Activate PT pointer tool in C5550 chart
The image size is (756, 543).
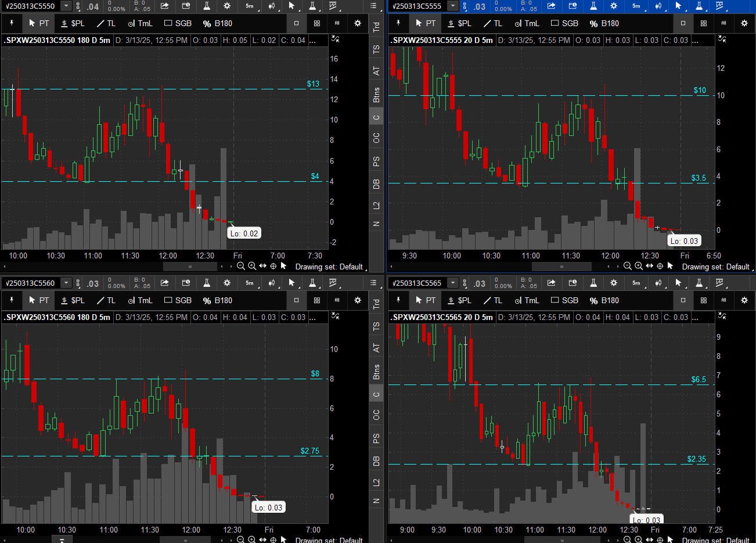coord(39,23)
